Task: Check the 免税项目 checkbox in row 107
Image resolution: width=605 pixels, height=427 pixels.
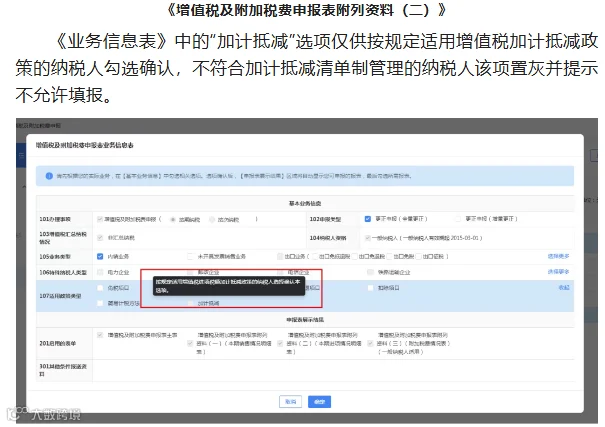Action: [100, 288]
